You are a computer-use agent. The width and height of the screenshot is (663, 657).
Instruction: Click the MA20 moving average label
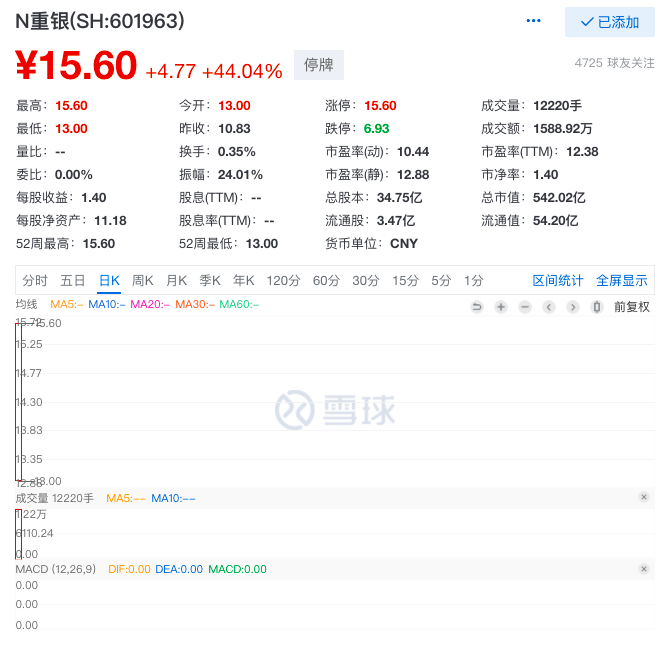click(150, 304)
